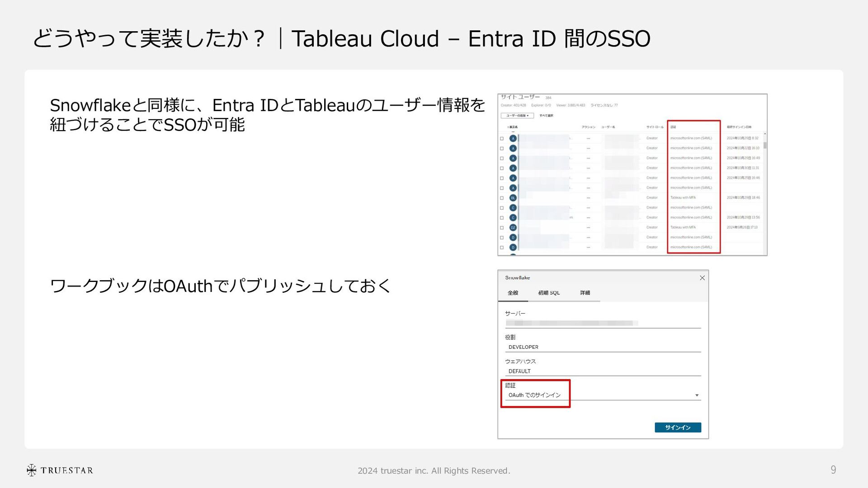Open actions menu for the DZ user row
Viewport: 868px width, 488px height.
[x=588, y=228]
